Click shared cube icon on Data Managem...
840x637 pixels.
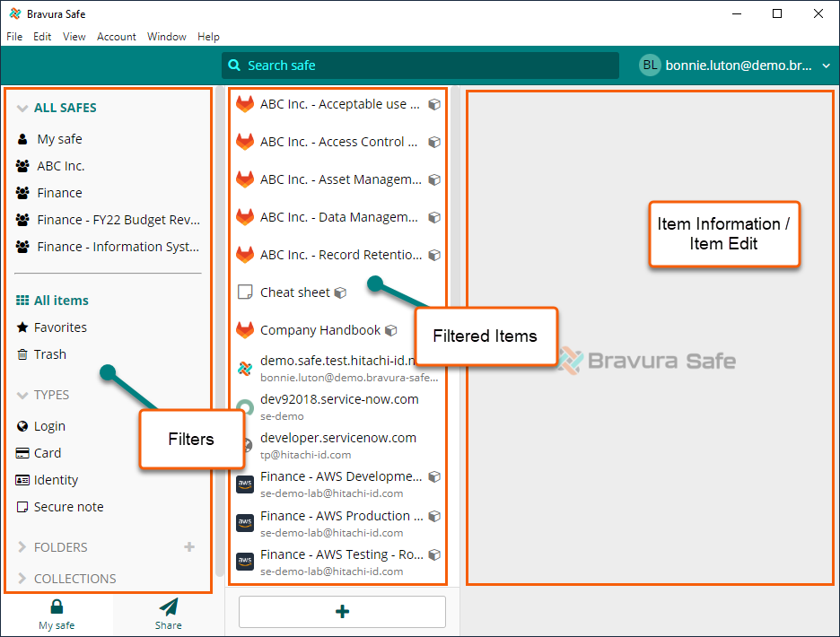(434, 217)
